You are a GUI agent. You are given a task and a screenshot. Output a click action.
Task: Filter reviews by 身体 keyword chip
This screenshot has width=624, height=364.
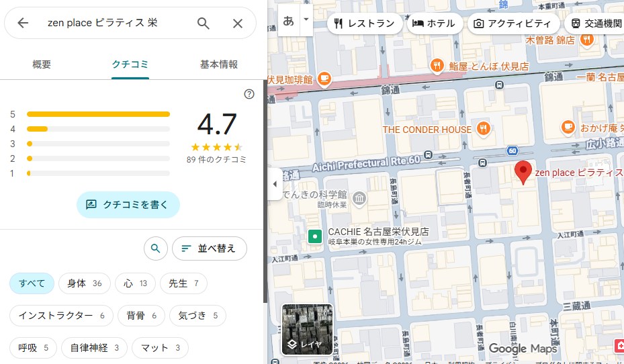coord(84,283)
